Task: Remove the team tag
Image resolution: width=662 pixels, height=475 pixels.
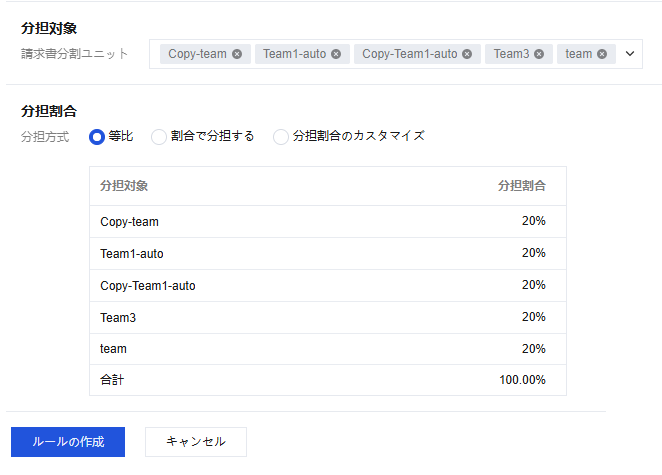Action: click(602, 54)
